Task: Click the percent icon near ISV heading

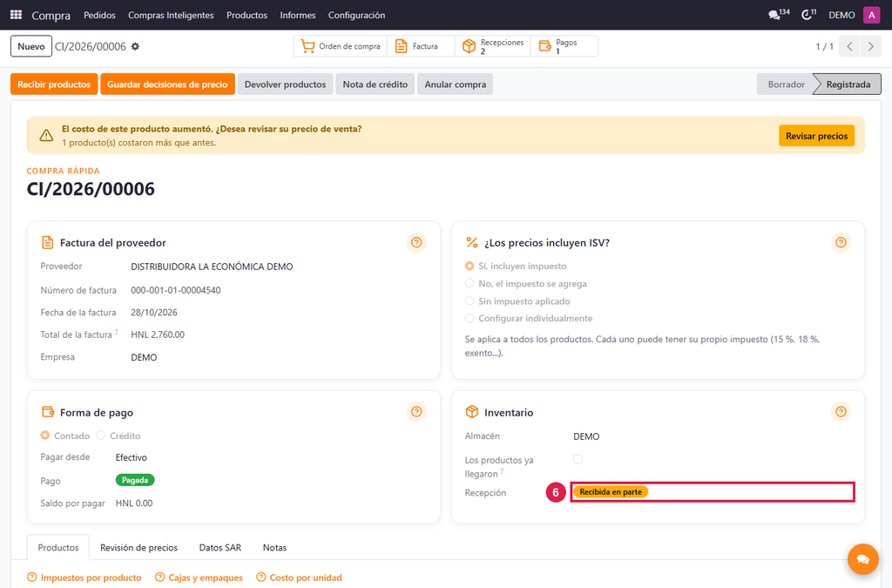Action: point(472,243)
